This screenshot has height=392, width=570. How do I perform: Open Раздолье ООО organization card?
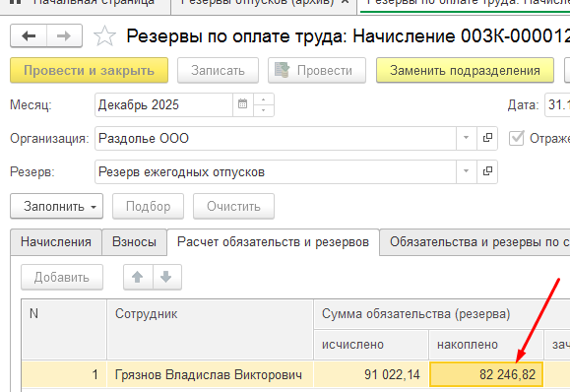tap(487, 138)
